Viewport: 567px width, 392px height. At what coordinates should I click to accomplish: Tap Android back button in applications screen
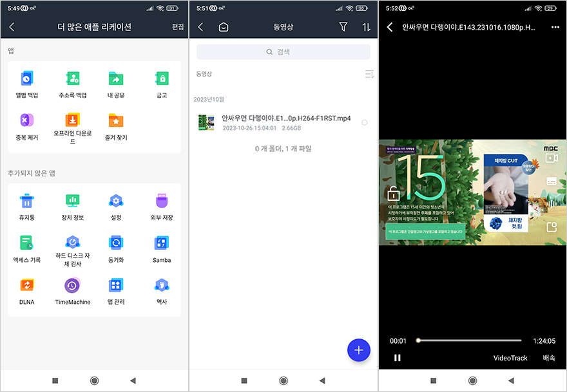coord(133,380)
